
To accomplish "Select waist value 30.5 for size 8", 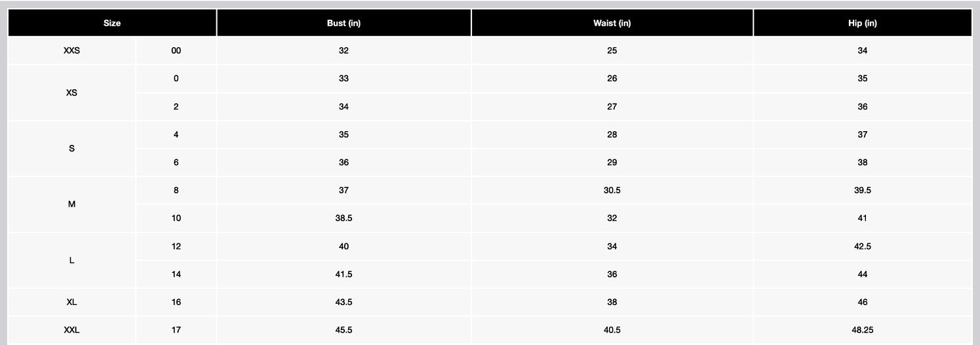I will click(612, 190).
